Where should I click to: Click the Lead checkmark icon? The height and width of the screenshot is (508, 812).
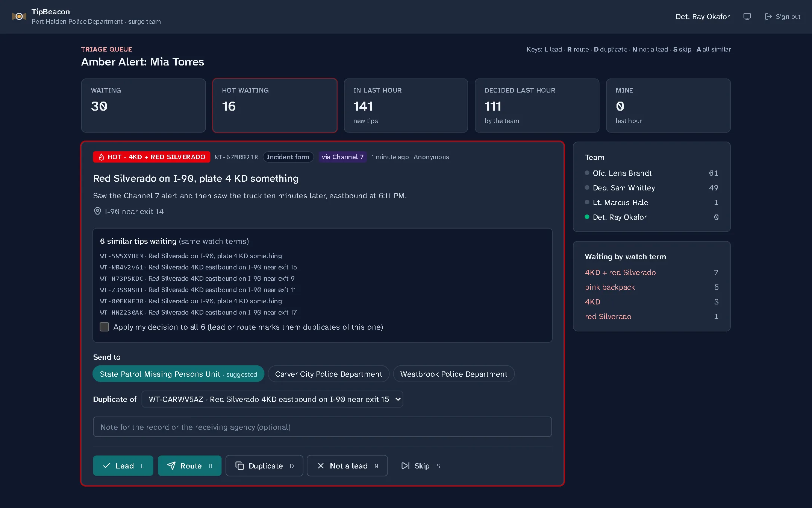pos(106,466)
